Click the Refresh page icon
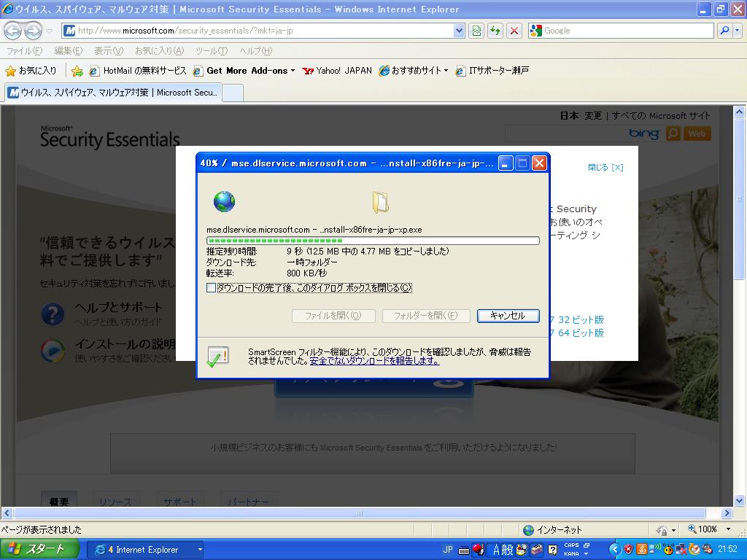747x560 pixels. [x=495, y=31]
